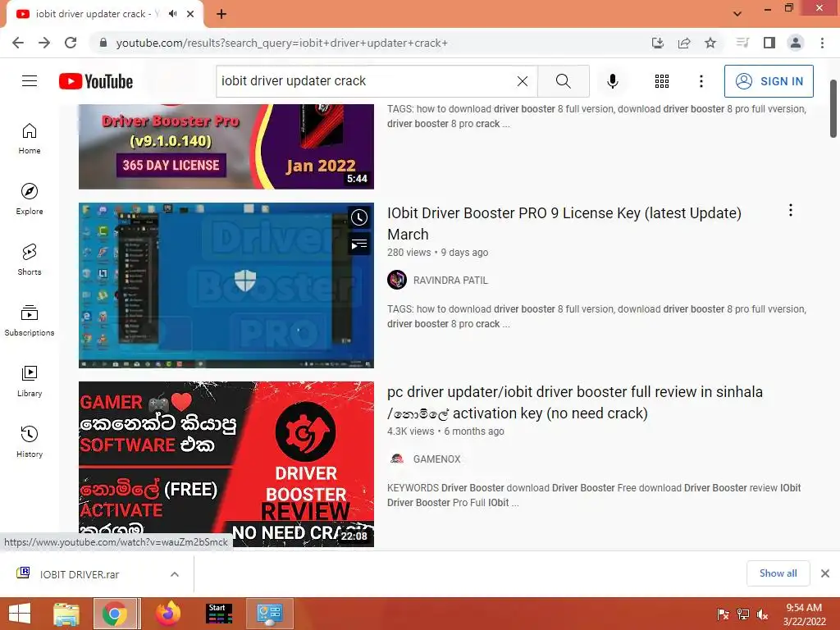Open the Windows Start button
Image resolution: width=840 pixels, height=630 pixels.
click(x=20, y=614)
